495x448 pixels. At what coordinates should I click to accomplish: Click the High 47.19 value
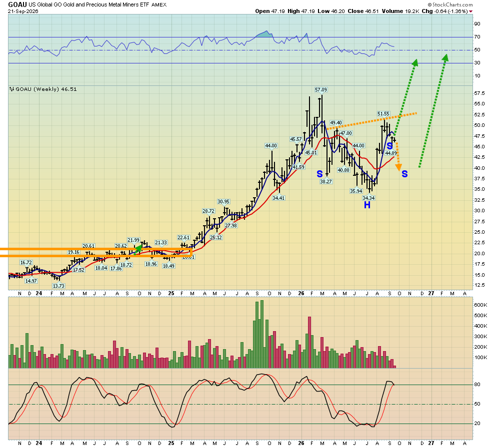point(301,11)
